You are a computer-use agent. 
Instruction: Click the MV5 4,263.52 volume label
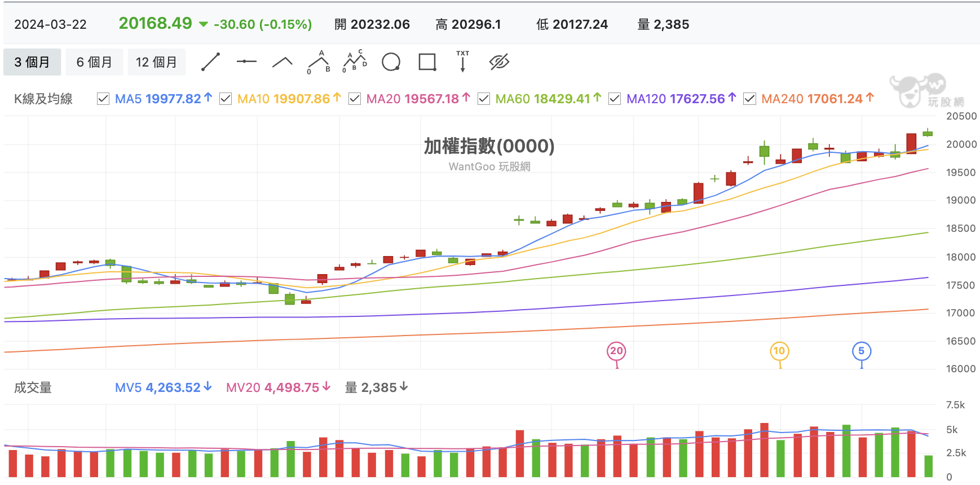pos(164,387)
